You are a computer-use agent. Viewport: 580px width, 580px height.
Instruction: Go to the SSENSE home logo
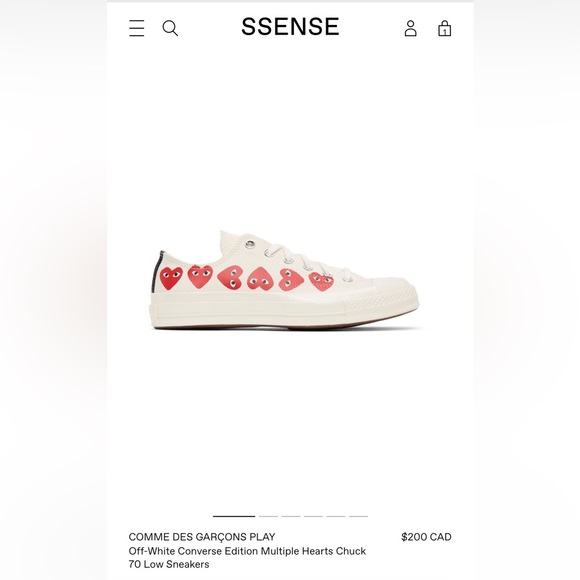(x=290, y=27)
